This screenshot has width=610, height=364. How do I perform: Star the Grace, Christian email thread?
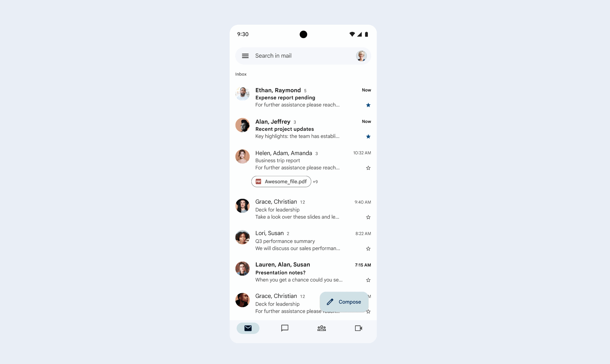pyautogui.click(x=368, y=217)
